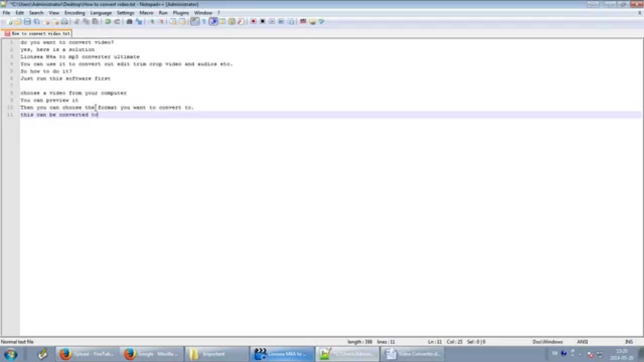Toggle synchronize horizontal scrolling icon
The width and height of the screenshot is (644, 362).
pos(183,22)
